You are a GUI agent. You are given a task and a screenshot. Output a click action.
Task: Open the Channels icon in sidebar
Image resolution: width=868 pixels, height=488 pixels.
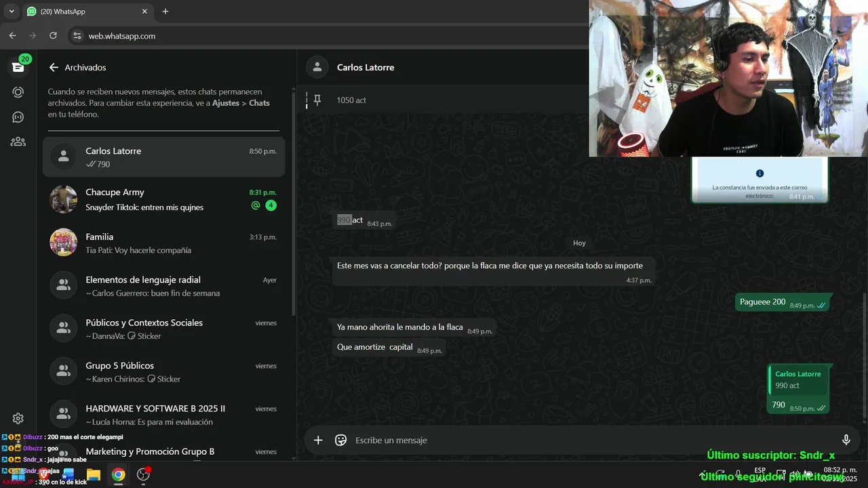point(18,117)
